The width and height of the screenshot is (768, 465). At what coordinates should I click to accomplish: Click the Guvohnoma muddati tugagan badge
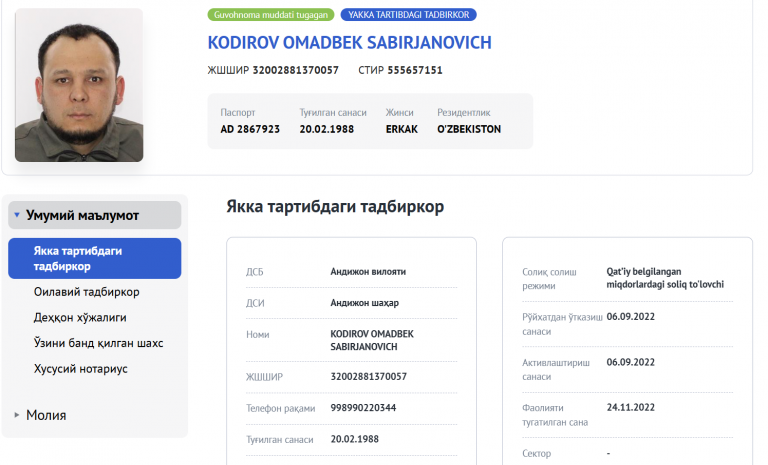(x=271, y=15)
